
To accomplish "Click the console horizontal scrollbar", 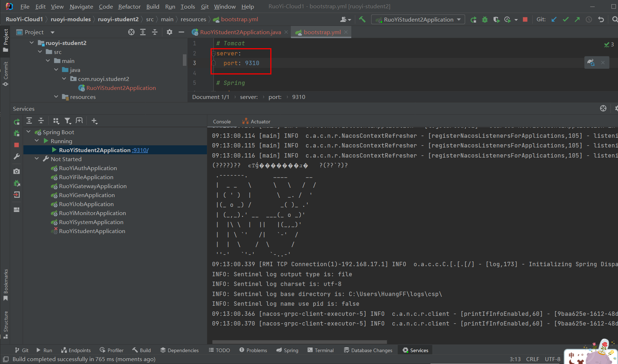I will tap(299, 342).
